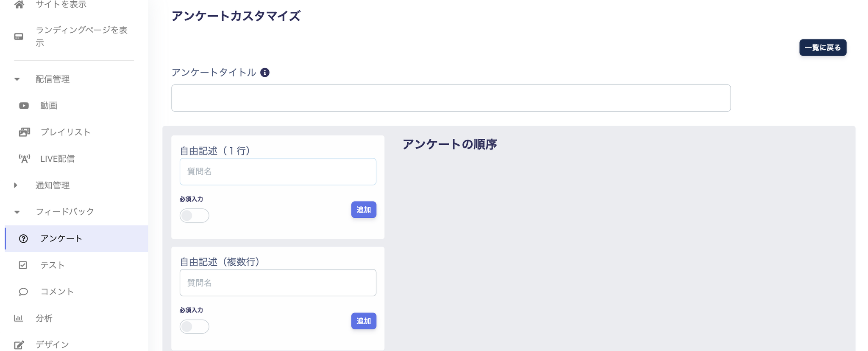Screen dimensions: 868x351
Task: Click the プレイリスト images icon
Action: pos(24,132)
